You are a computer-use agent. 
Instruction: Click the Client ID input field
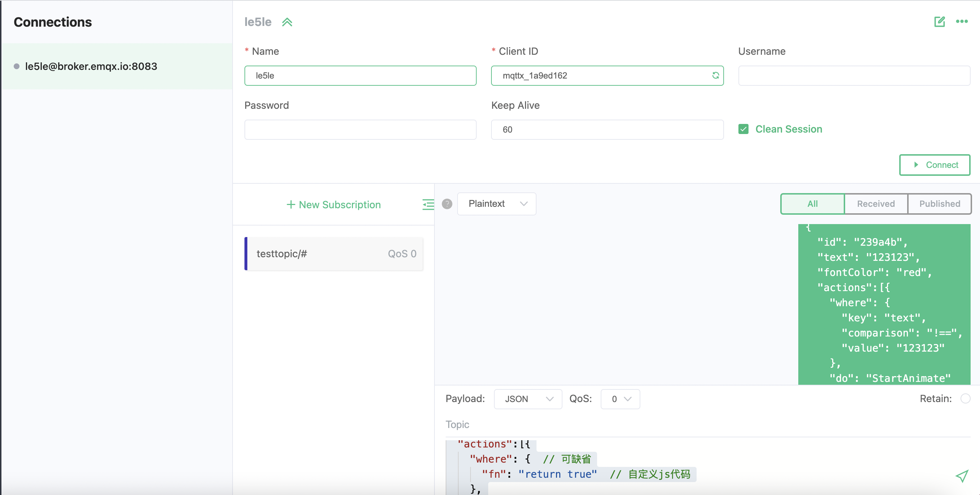pyautogui.click(x=607, y=76)
